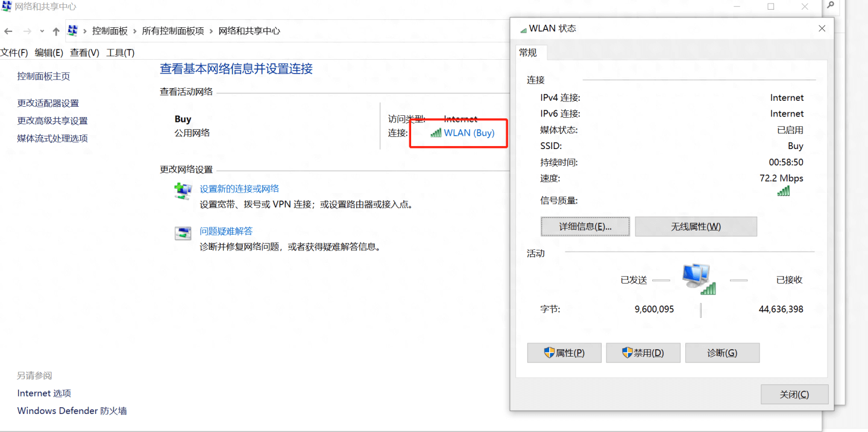Click the set up new connection icon
Screen dimensions: 868x432
pyautogui.click(x=183, y=191)
